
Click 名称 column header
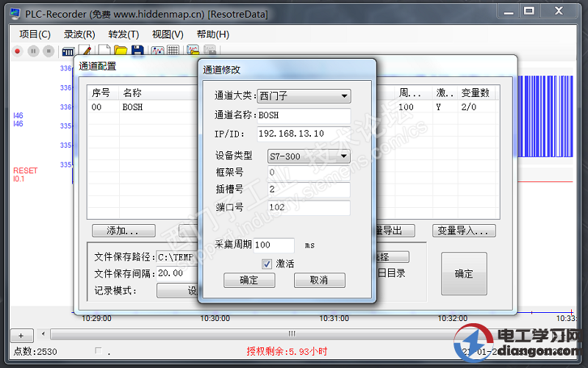pos(159,93)
